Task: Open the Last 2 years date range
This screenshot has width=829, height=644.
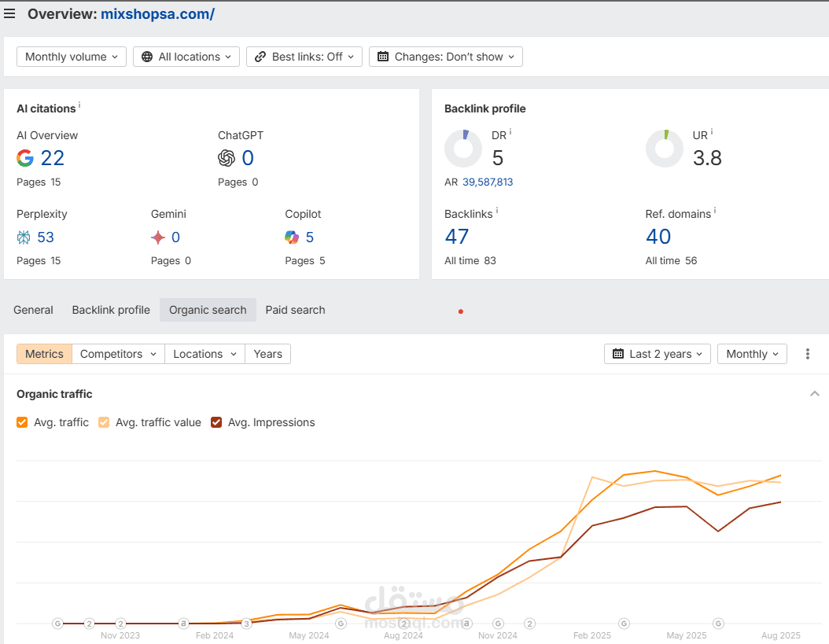Action: (658, 354)
